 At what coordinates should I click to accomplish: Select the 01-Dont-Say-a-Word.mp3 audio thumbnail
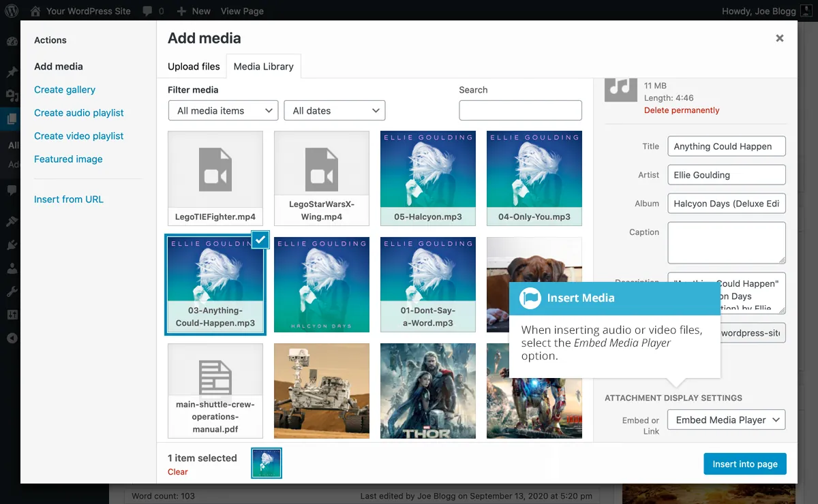pyautogui.click(x=428, y=285)
